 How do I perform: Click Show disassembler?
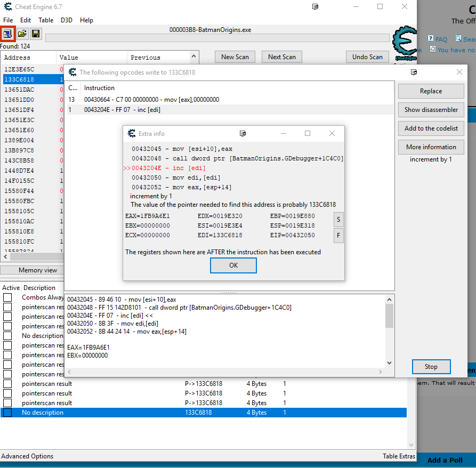(x=431, y=110)
